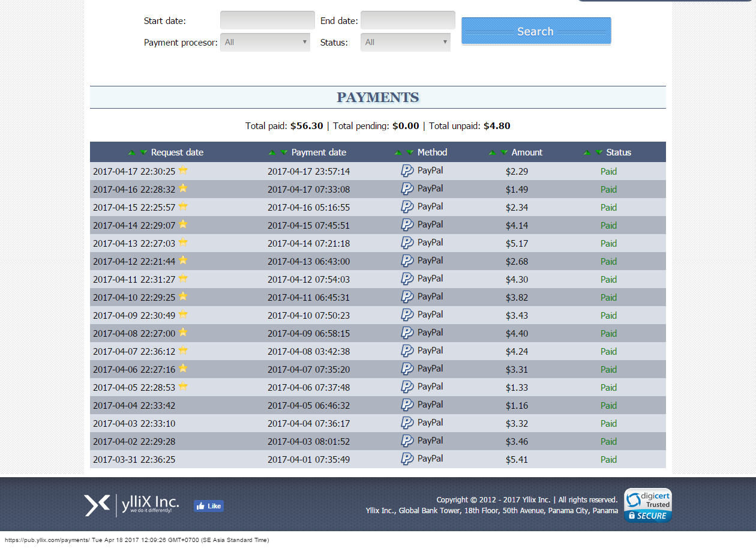
Task: Sort Request date descending arrow
Action: click(x=143, y=152)
